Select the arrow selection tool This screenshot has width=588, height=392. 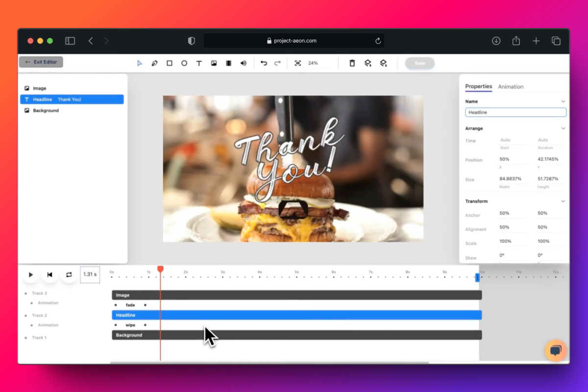(x=140, y=63)
